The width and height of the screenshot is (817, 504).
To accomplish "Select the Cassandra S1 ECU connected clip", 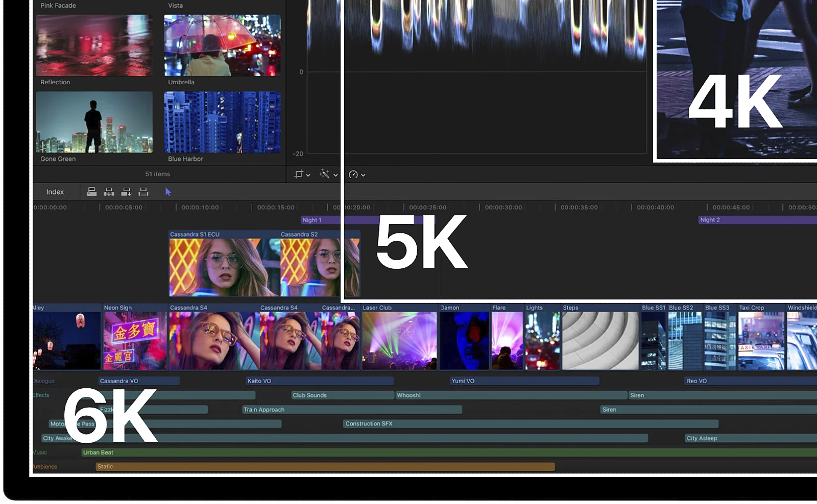I will tap(224, 264).
